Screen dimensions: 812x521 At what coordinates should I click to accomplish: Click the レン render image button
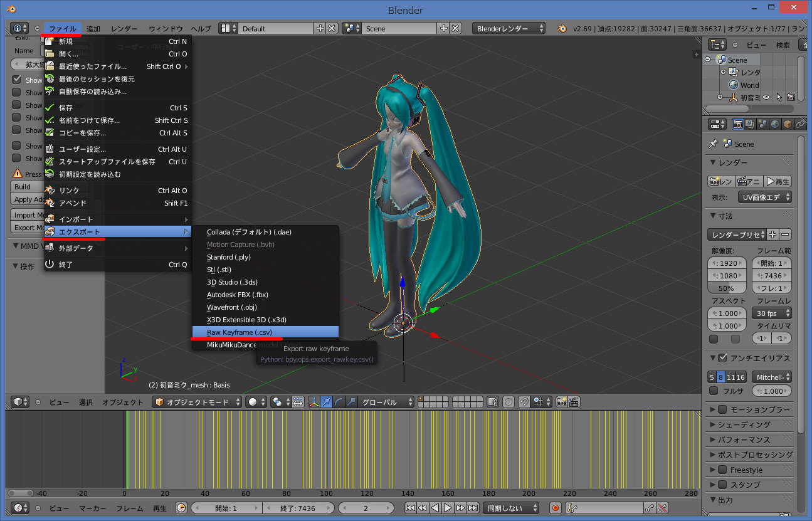tap(721, 181)
